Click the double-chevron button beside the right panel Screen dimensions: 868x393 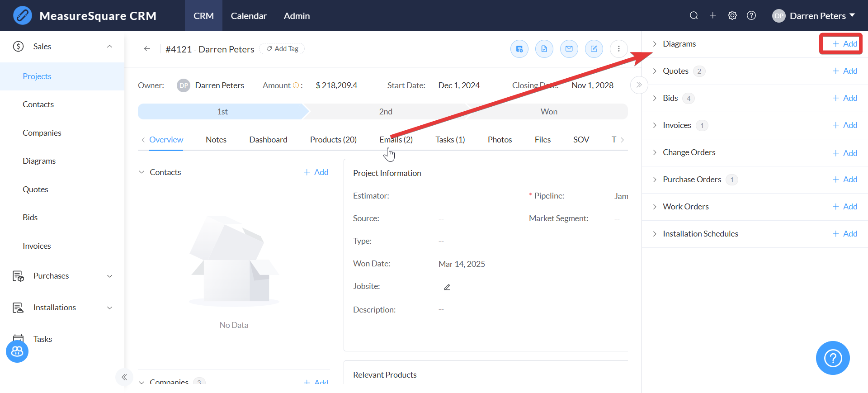639,85
